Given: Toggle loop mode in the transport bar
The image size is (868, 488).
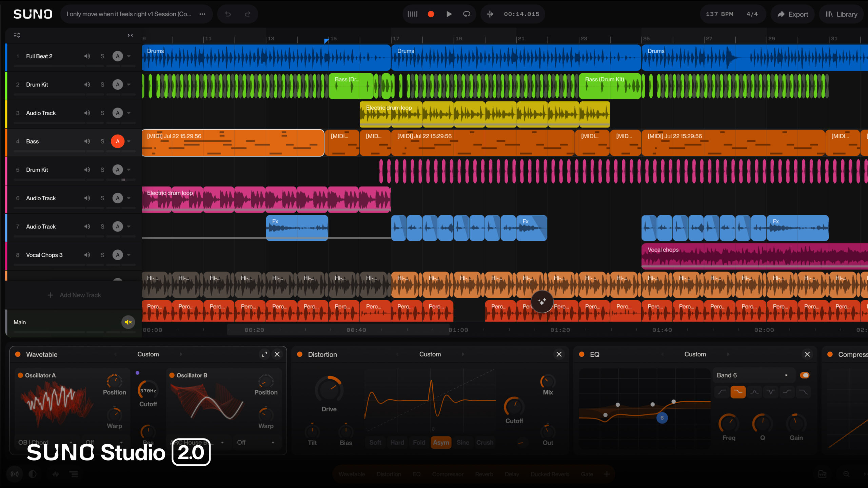Looking at the screenshot, I should [467, 14].
